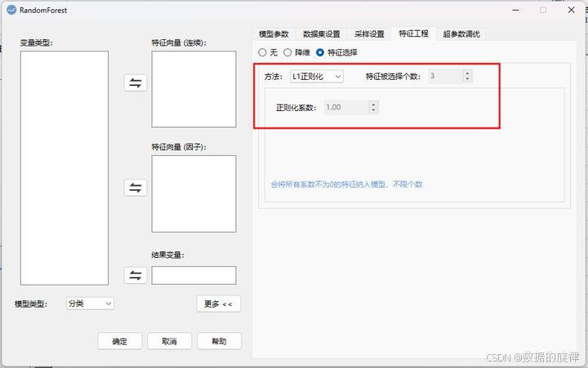Click inside the 变量类型 list box
588x368 pixels.
65,168
